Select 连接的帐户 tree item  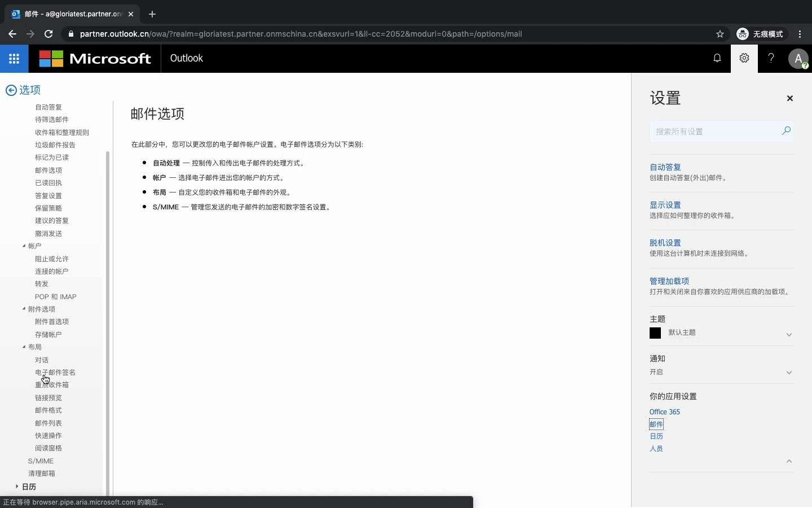(x=52, y=271)
